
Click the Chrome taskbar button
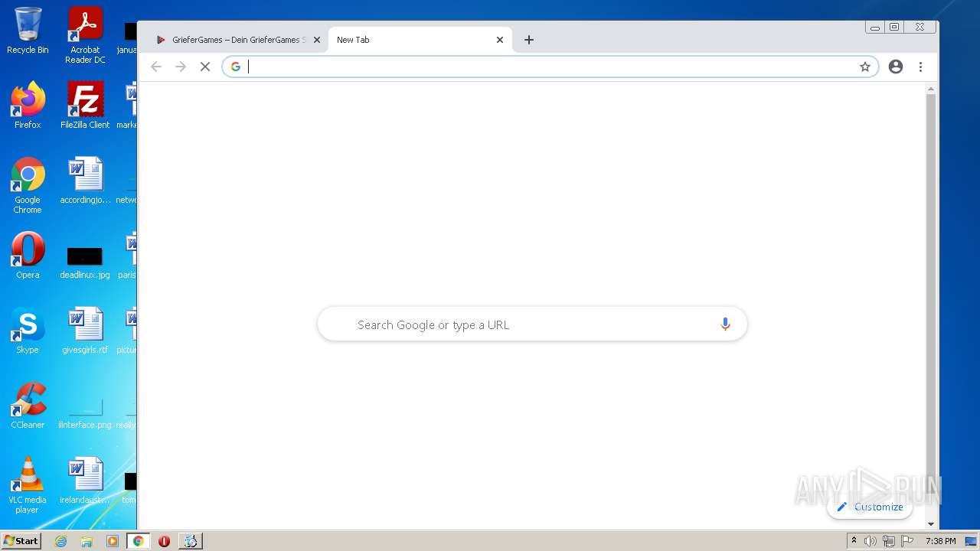click(x=138, y=541)
